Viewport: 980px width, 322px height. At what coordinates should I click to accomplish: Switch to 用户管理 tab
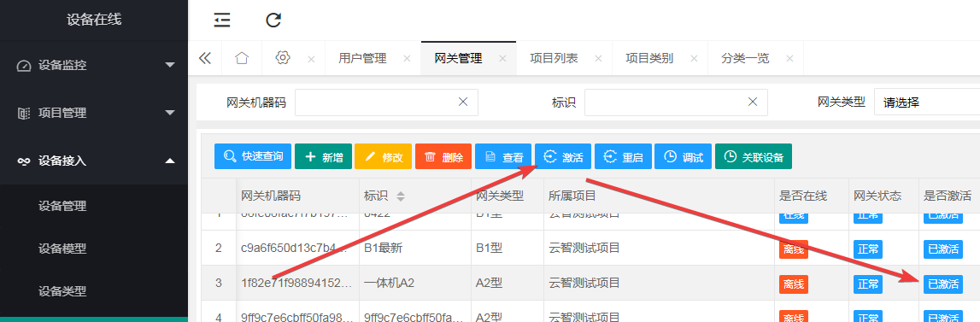tap(362, 59)
